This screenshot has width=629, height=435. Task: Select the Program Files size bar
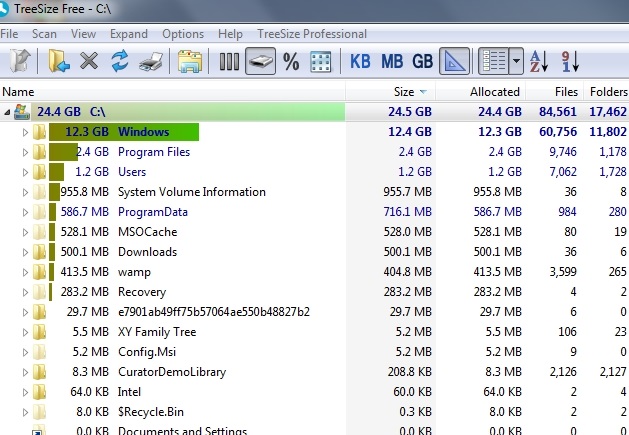click(63, 152)
